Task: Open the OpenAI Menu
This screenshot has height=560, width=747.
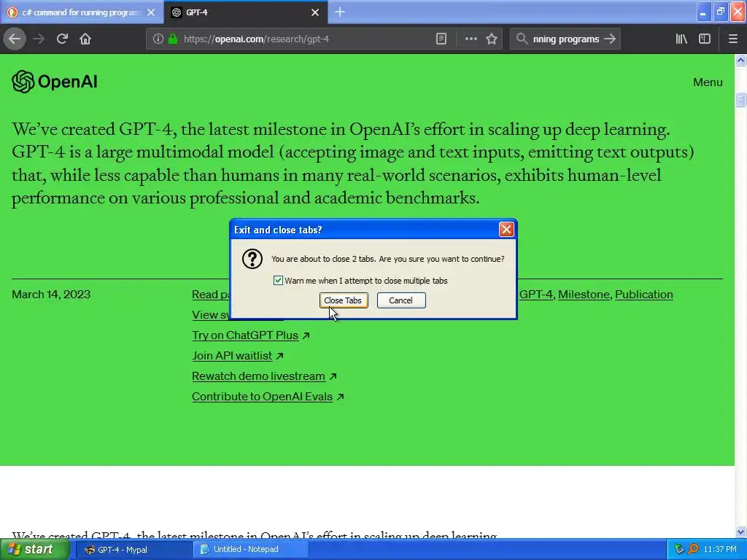Action: (x=708, y=82)
